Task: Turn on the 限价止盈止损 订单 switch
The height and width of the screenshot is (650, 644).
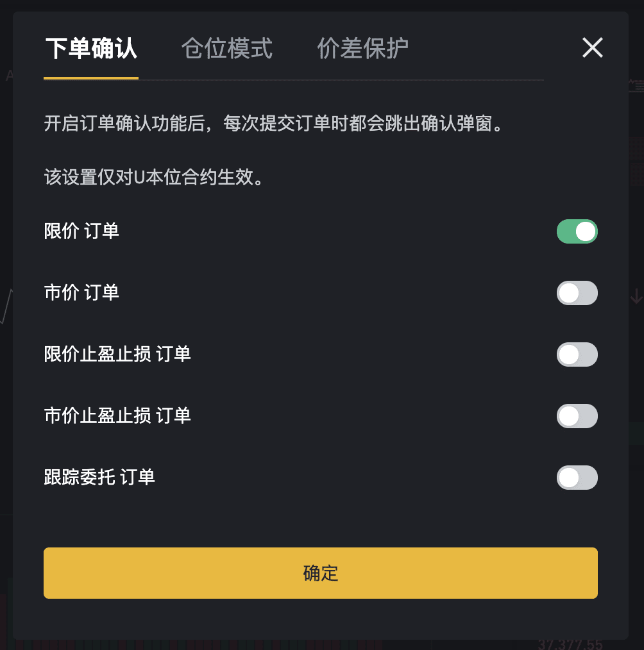Action: click(x=577, y=354)
